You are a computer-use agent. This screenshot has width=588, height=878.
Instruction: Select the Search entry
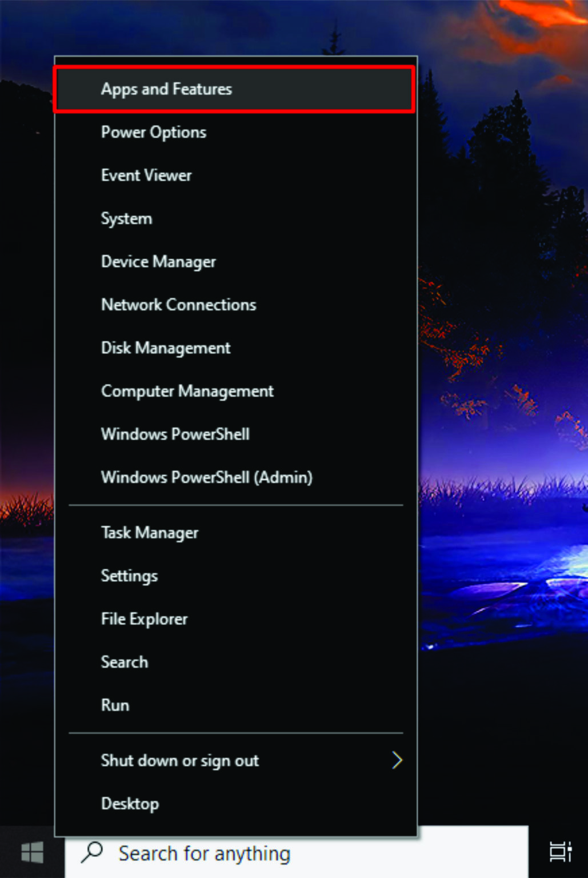pos(125,662)
